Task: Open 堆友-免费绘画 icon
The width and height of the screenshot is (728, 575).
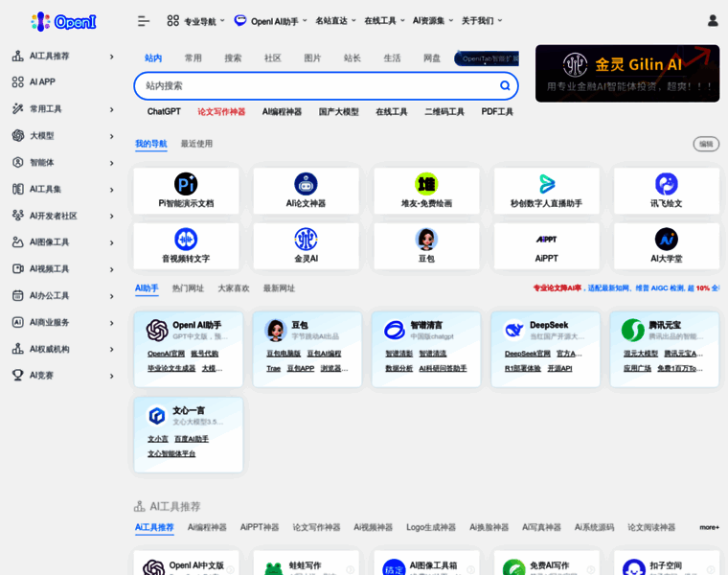Action: [426, 184]
